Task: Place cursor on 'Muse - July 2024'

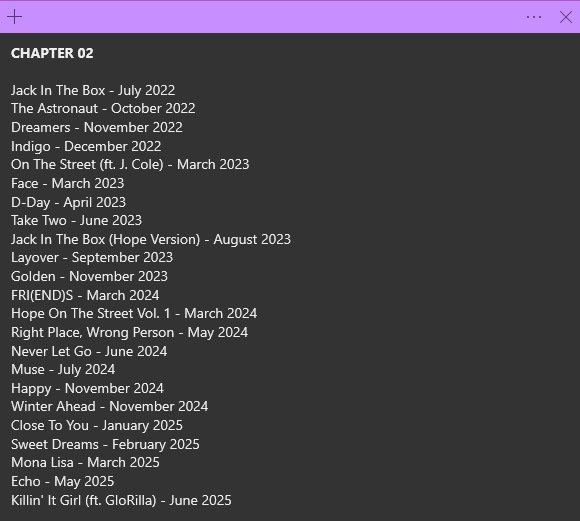Action: click(x=63, y=370)
